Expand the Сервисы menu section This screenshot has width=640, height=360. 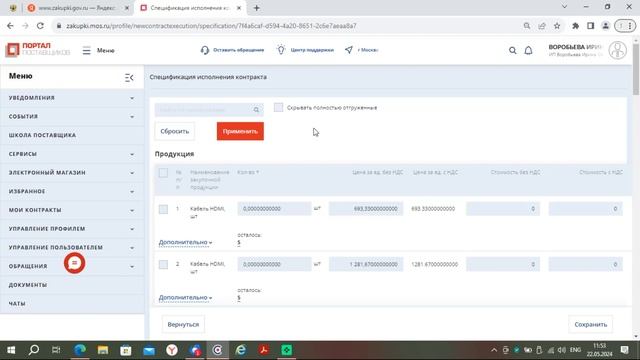point(132,154)
